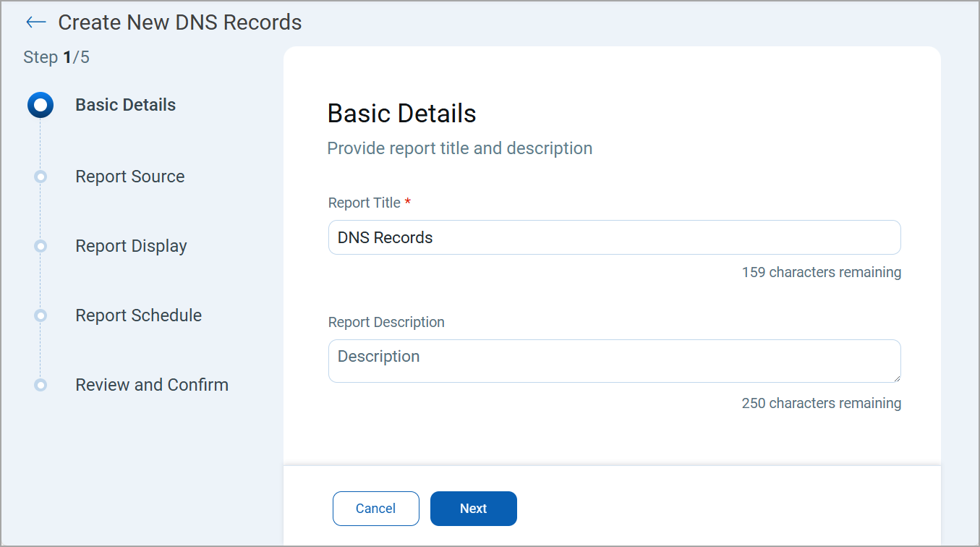Switch to the Report Display step label
This screenshot has height=547, width=980.
(131, 246)
